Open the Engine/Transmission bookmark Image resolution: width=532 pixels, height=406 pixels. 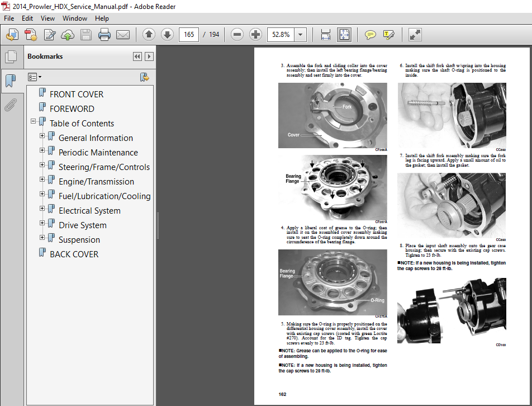96,182
